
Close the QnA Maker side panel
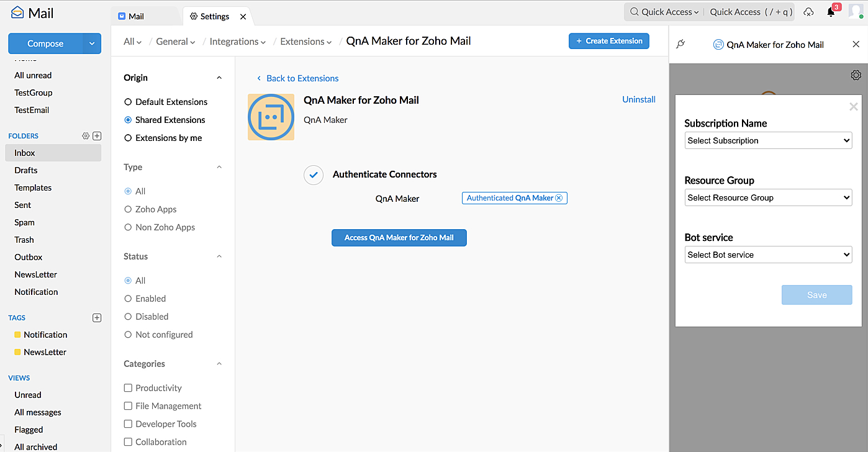pos(856,44)
